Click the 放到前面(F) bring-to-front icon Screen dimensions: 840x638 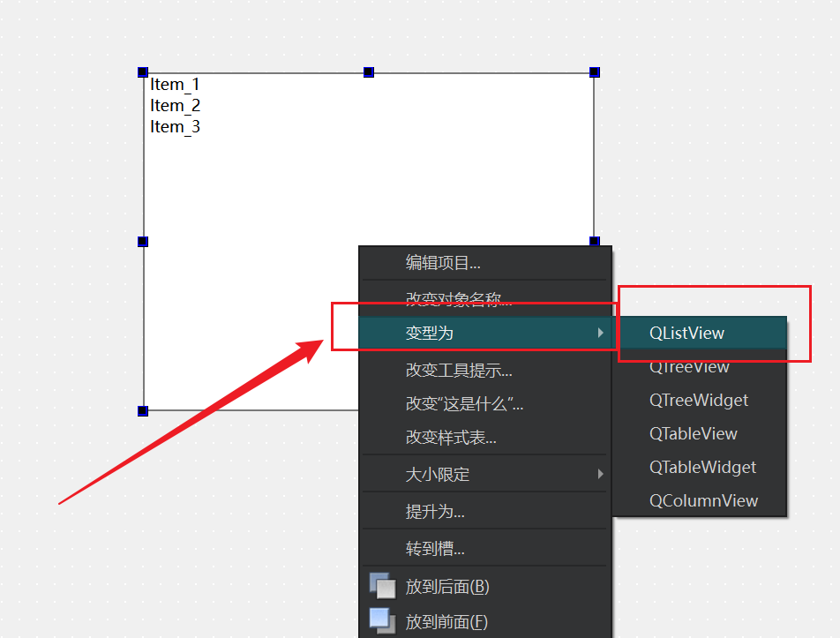click(x=382, y=621)
